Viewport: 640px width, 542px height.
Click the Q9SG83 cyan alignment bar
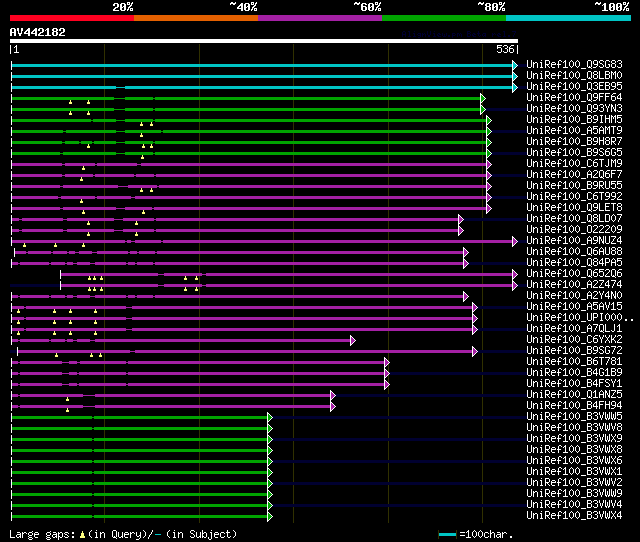[262, 65]
